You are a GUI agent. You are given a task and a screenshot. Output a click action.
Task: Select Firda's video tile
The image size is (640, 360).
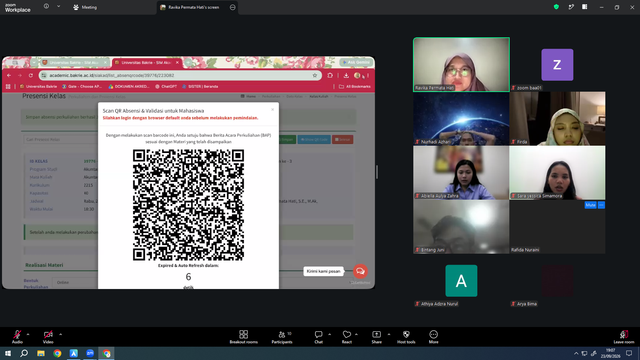[557, 118]
